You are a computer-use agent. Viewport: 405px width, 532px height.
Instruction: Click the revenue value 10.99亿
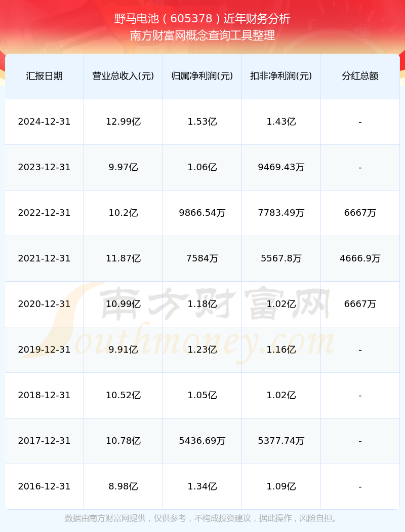(124, 304)
